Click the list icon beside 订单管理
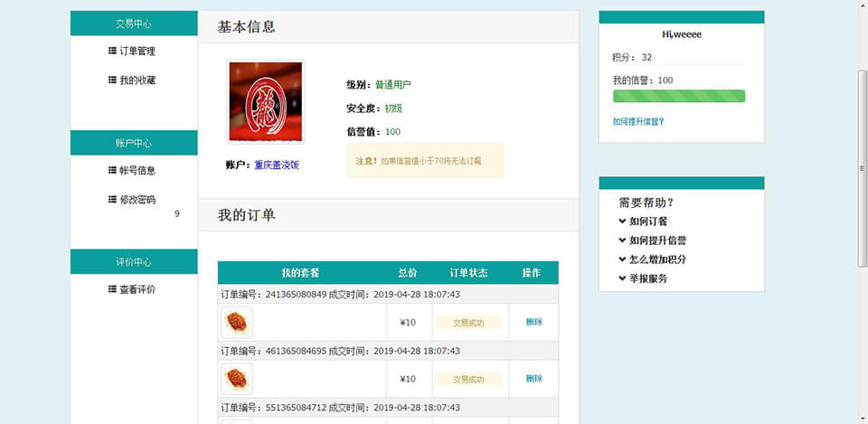 (x=112, y=51)
